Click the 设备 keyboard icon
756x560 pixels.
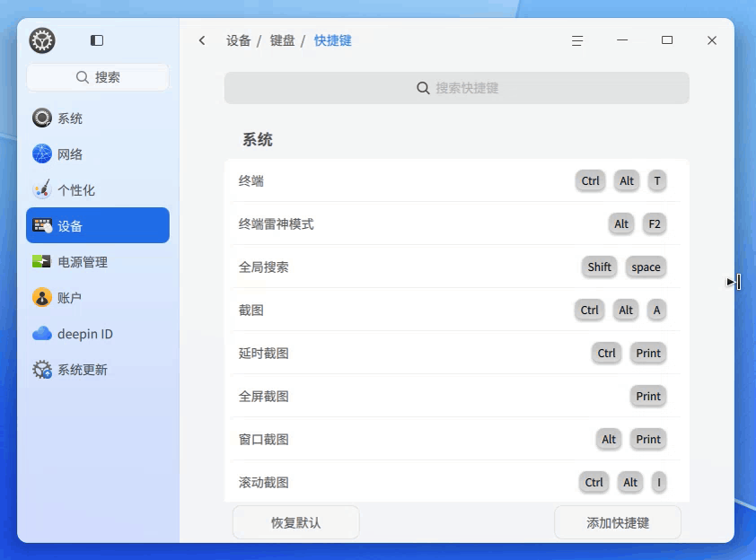[42, 225]
